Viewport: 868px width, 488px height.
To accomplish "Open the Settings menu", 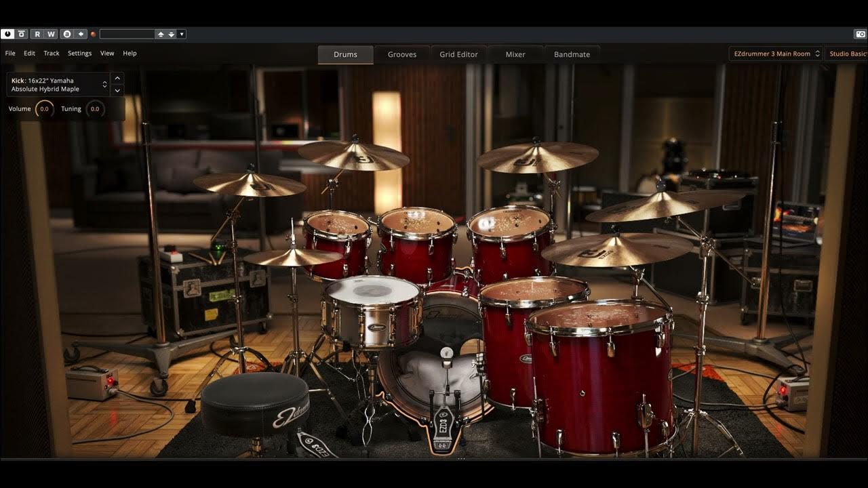I will pos(79,53).
